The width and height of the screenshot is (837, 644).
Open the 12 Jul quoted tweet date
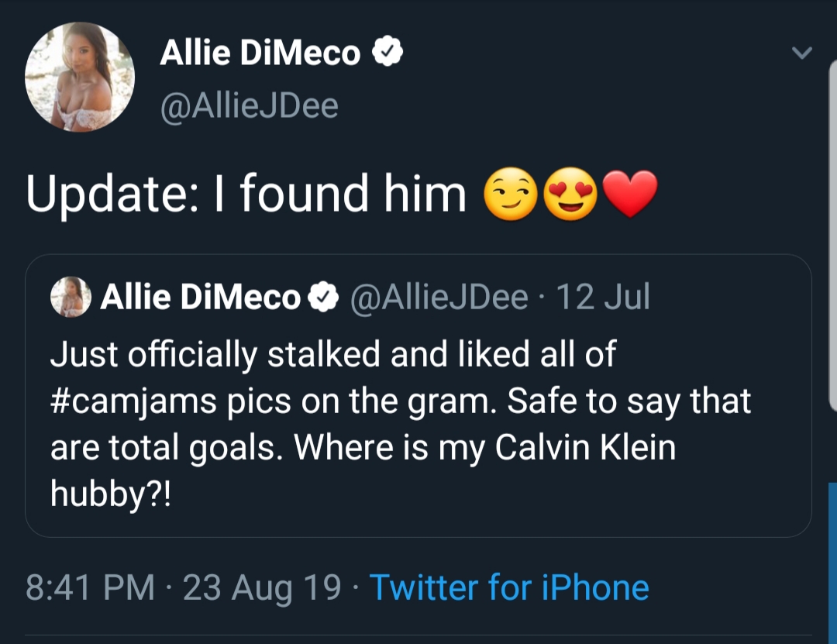[x=603, y=297]
